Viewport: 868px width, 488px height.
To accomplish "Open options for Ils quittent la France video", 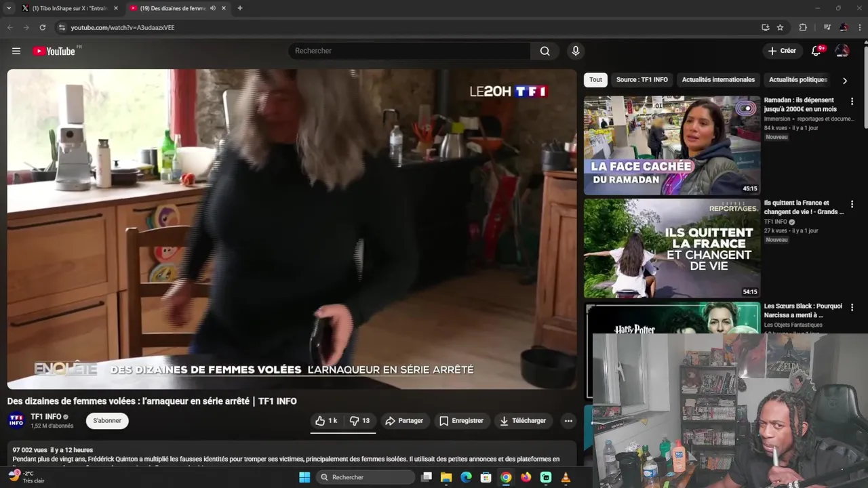I will pyautogui.click(x=852, y=204).
